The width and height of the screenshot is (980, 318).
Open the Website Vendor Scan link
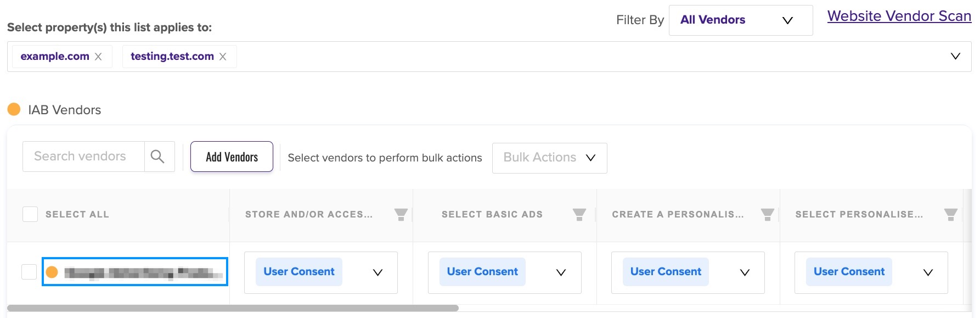(899, 16)
